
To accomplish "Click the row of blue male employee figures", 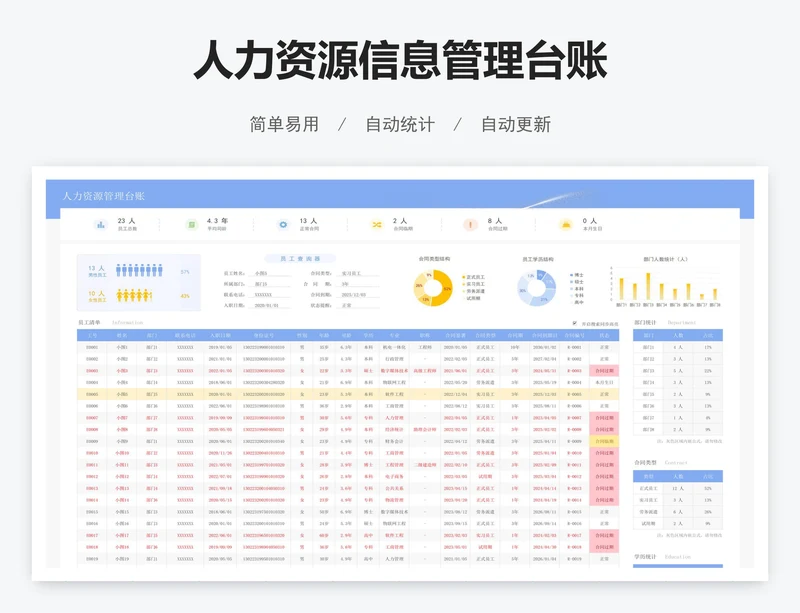I will click(139, 271).
